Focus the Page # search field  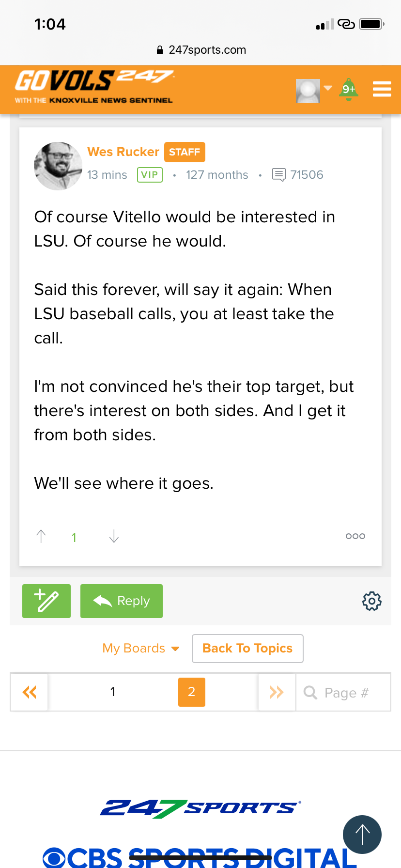[x=343, y=692]
